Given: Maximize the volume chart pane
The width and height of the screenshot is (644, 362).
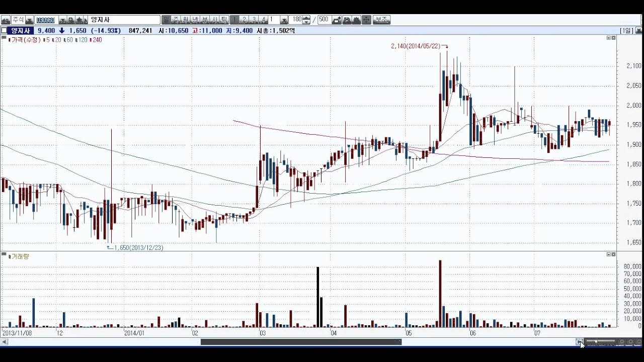Looking at the screenshot, I should pyautogui.click(x=609, y=254).
